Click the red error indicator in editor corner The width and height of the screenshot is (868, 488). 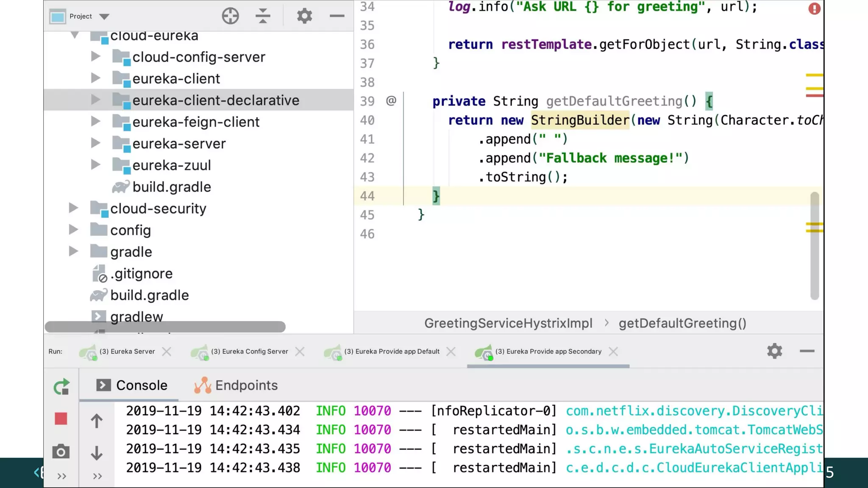click(x=814, y=8)
